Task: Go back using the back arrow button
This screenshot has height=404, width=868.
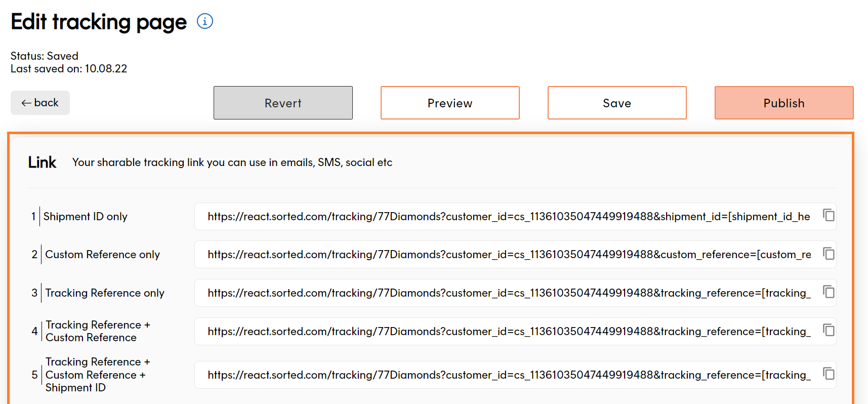Action: pyautogui.click(x=40, y=103)
